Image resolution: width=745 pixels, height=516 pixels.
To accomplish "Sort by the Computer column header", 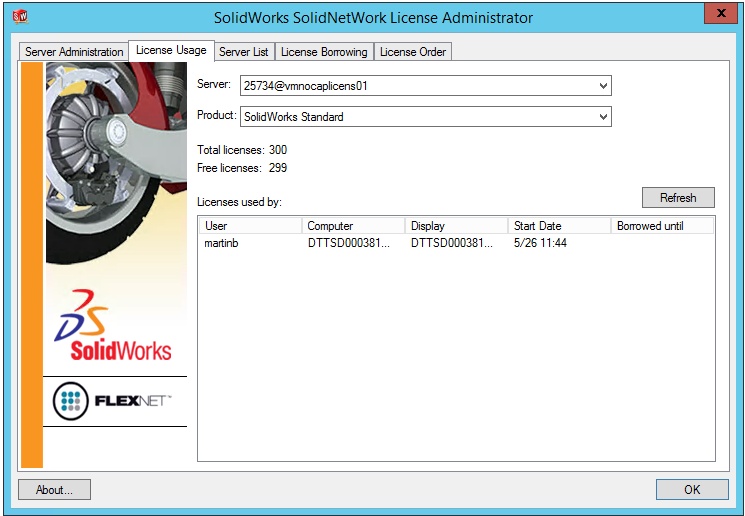I will point(353,226).
